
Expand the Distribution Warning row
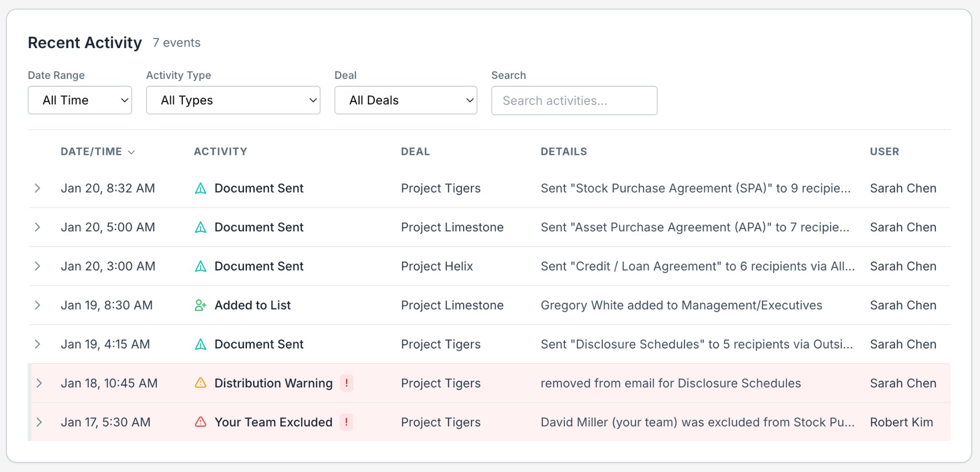pos(39,383)
